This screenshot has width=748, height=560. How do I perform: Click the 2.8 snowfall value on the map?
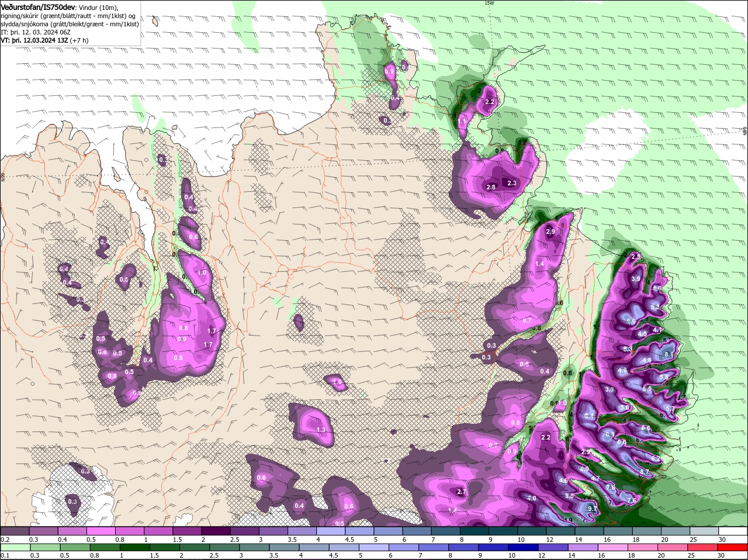(491, 187)
